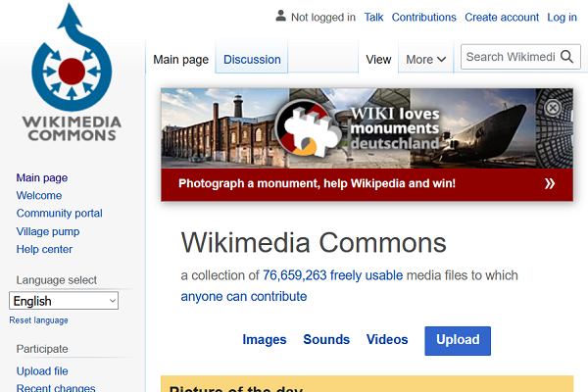Click the user silhouette icon
Screen dimensions: 588x392
(281, 17)
